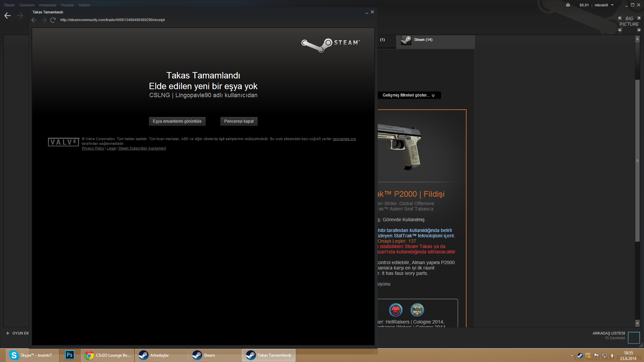The image size is (644, 362).
Task: Click the Copenhagen Wolves sticker icon
Action: pos(417,310)
